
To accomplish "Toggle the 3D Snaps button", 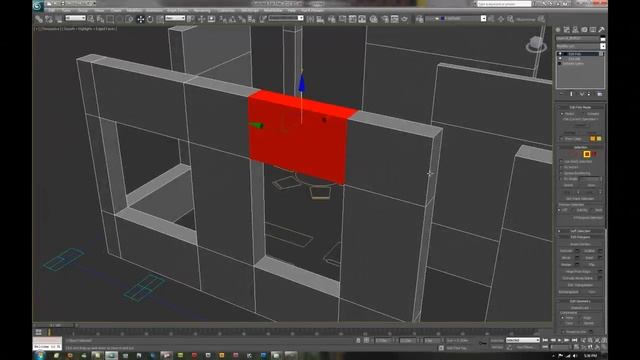I will click(x=223, y=19).
